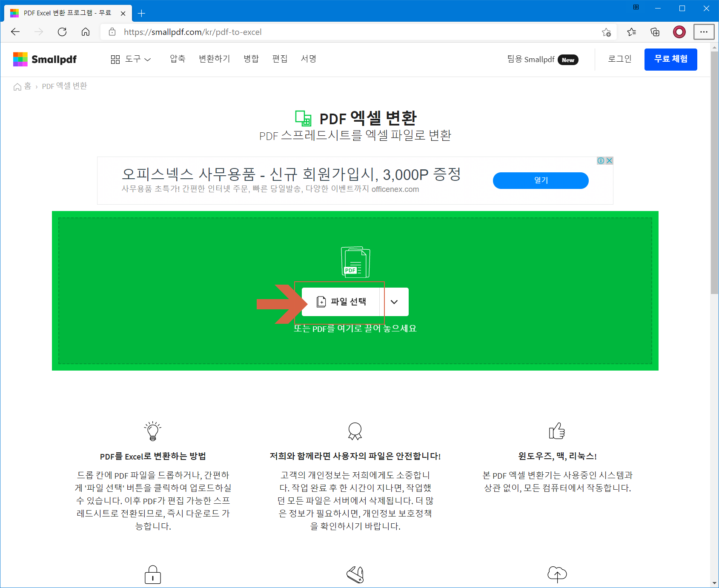Close the advertisement with X icon
The image size is (719, 588).
pyautogui.click(x=609, y=160)
